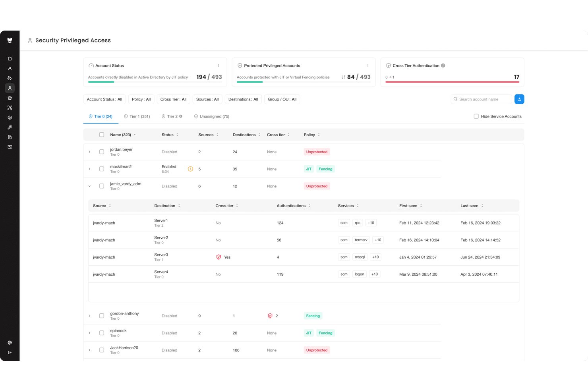The image size is (588, 392).
Task: Click the Protected Privileged Accounts progress bar
Action: coord(304,82)
